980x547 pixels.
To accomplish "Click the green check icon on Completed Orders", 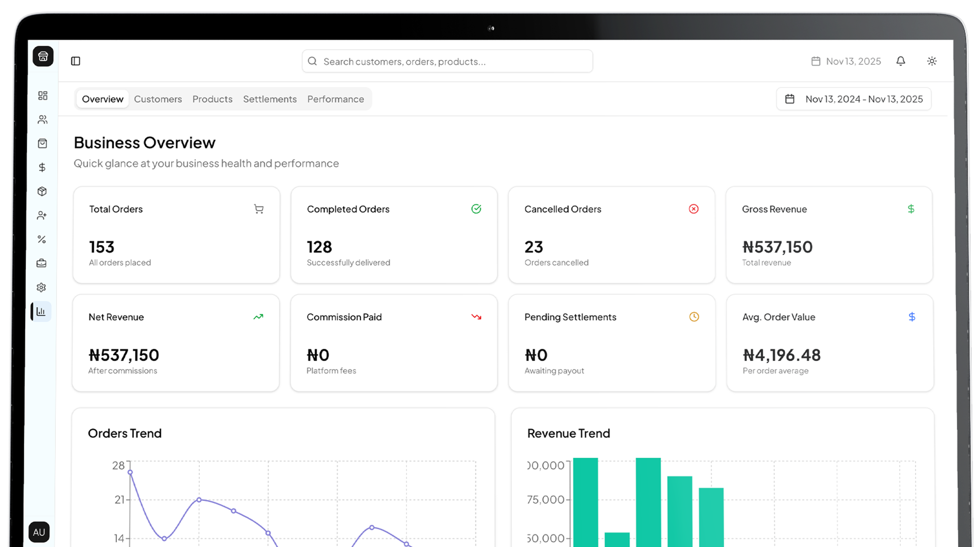I will [476, 209].
